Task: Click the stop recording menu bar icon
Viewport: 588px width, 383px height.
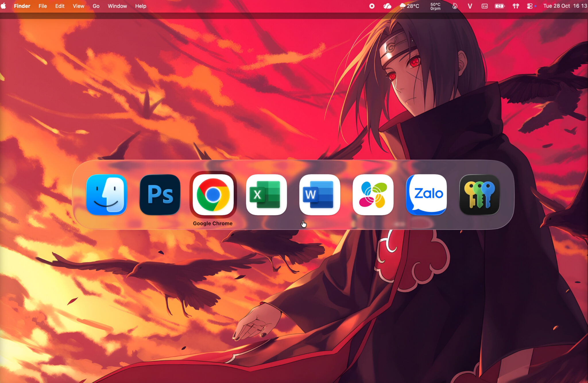Action: pos(372,6)
